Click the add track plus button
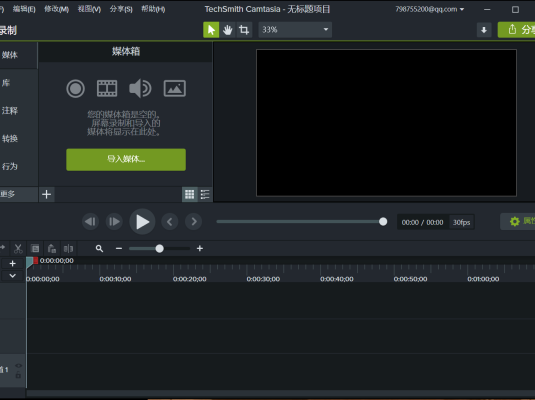Image resolution: width=535 pixels, height=400 pixels. click(13, 263)
